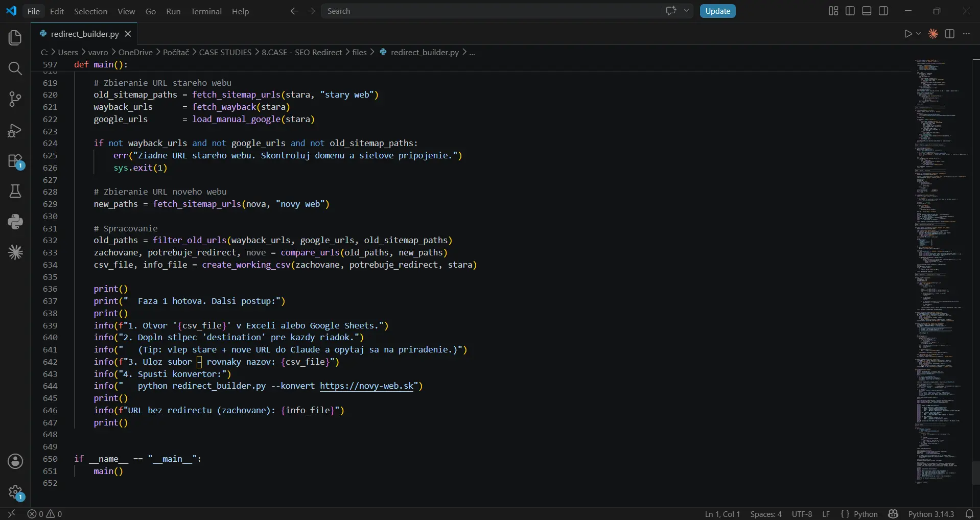Go forward with the navigation arrow
The width and height of the screenshot is (980, 520).
tap(311, 11)
